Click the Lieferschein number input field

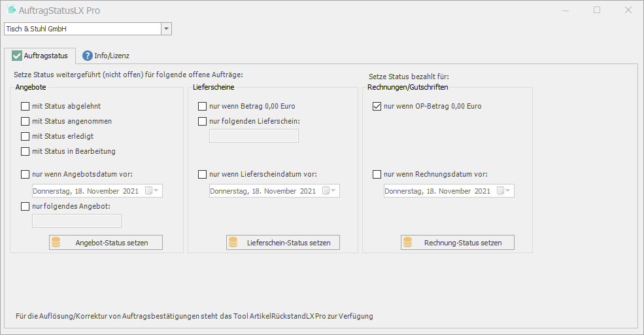254,136
